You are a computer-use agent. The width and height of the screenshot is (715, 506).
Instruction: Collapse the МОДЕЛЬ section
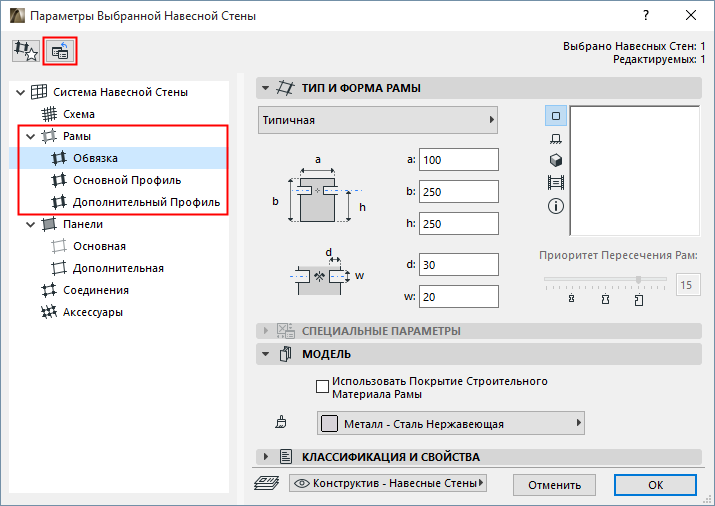[x=265, y=354]
